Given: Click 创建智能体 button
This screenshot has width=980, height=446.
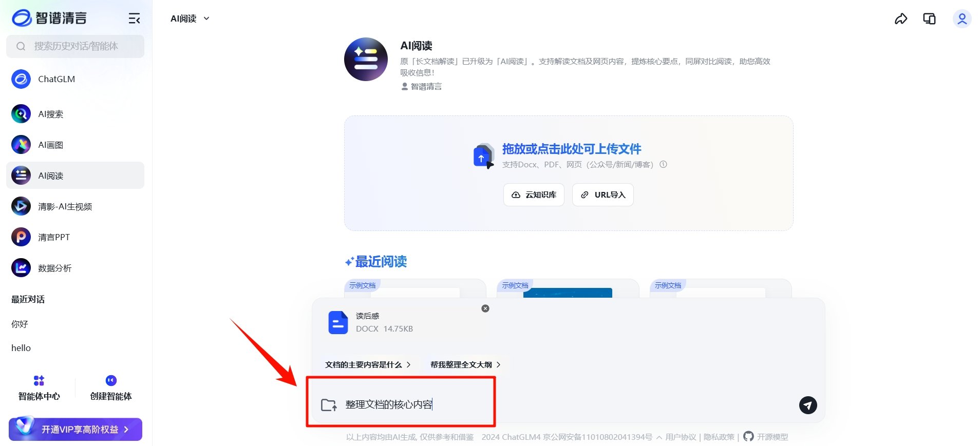Looking at the screenshot, I should point(111,388).
